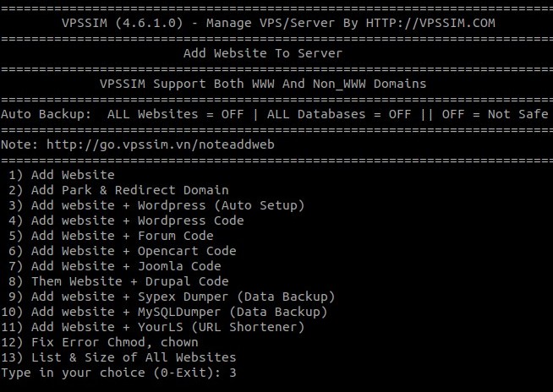Click the go.vpssim.vn/noteaddweb note URL
This screenshot has height=392, width=553.
point(161,144)
